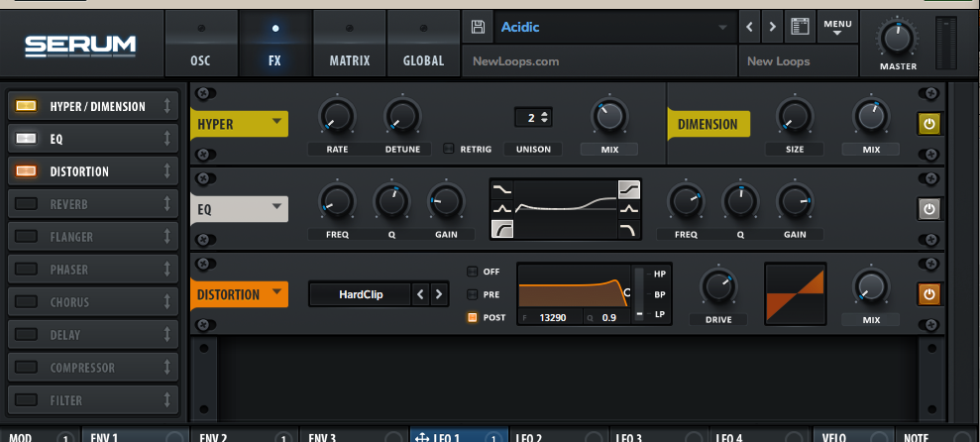Enable Chorus in effects list
980x442 pixels.
26,302
